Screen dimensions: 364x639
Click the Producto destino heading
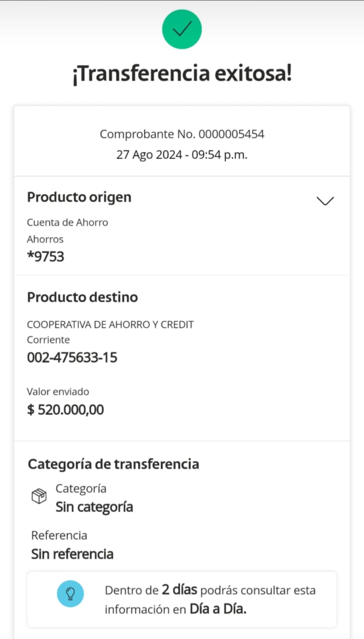tap(82, 297)
